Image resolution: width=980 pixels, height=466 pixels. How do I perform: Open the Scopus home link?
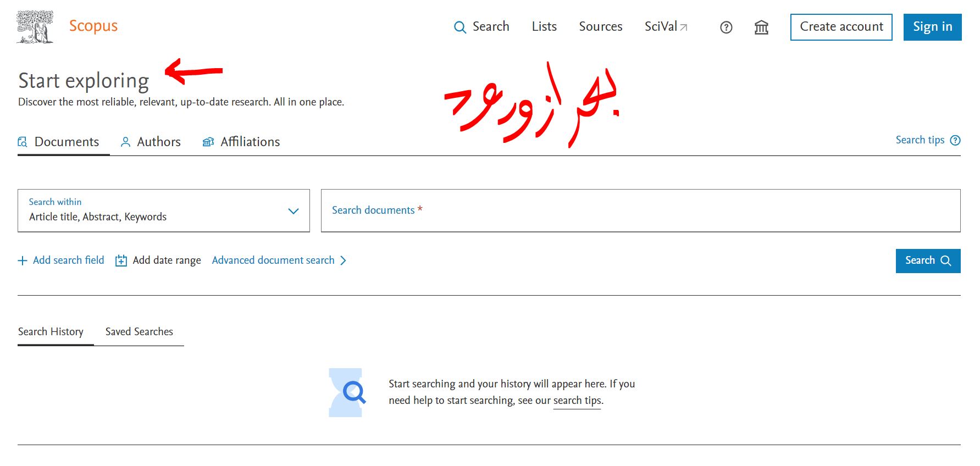(93, 26)
